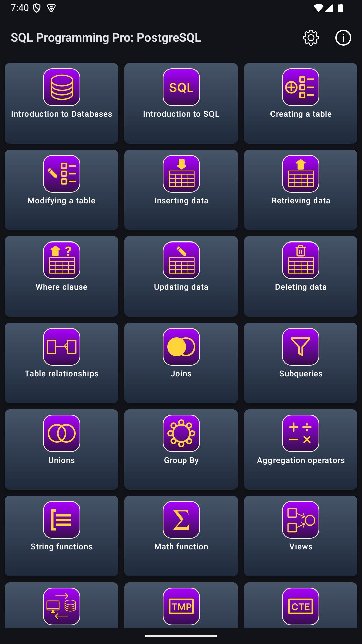The height and width of the screenshot is (644, 362).
Task: Choose the Modifying a table icon
Action: click(x=62, y=174)
